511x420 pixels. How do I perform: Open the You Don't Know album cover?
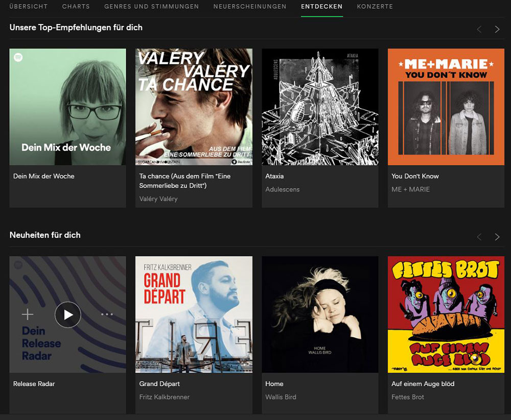446,107
